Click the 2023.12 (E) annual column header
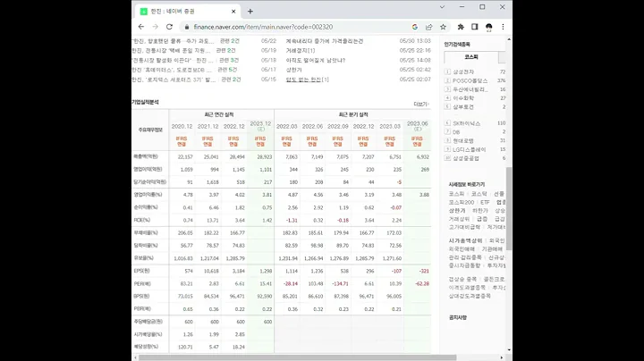This screenshot has width=644, height=361. click(x=260, y=125)
